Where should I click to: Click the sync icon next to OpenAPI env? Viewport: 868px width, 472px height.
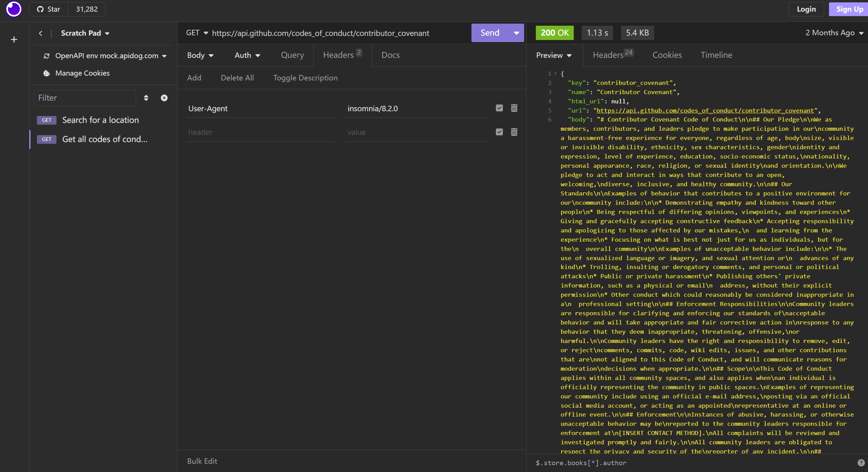coord(47,56)
